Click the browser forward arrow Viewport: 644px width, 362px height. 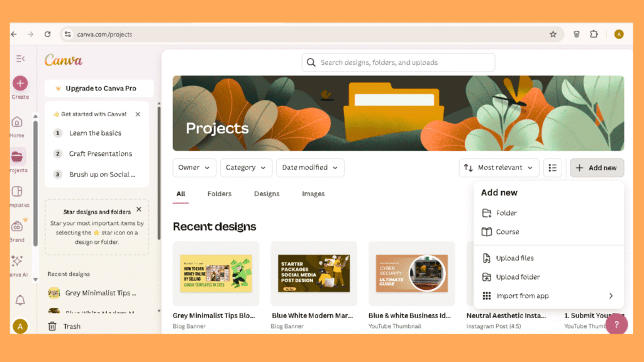[x=30, y=34]
